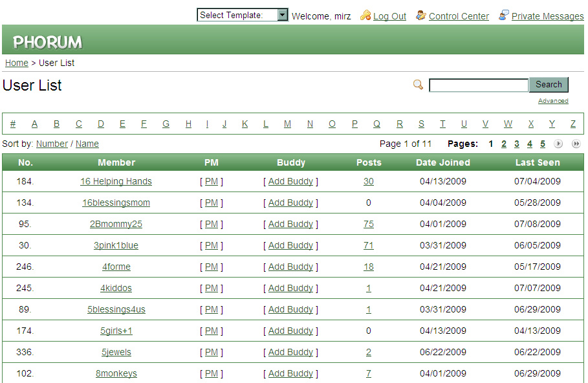Click in the user search text field
588x383 pixels.
pos(479,85)
